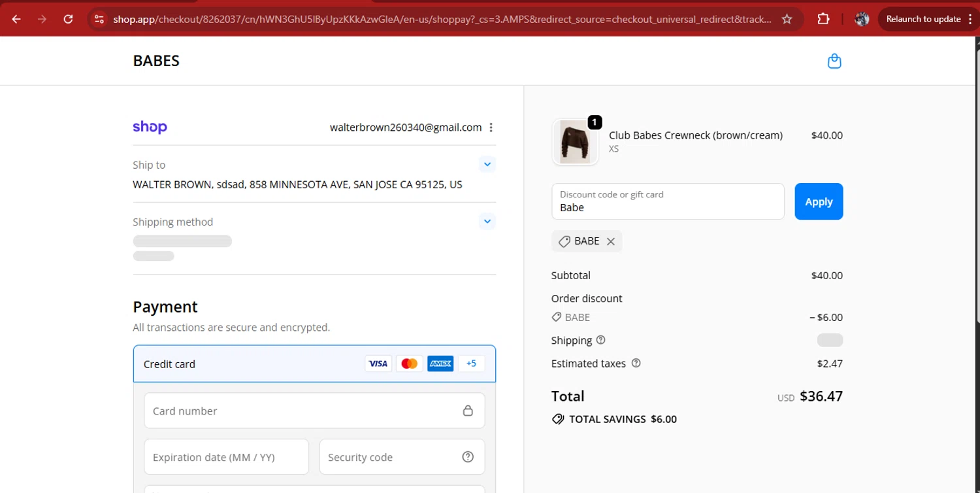980x493 pixels.
Task: Click the email walterbrown260340@gmail.com
Action: point(406,127)
